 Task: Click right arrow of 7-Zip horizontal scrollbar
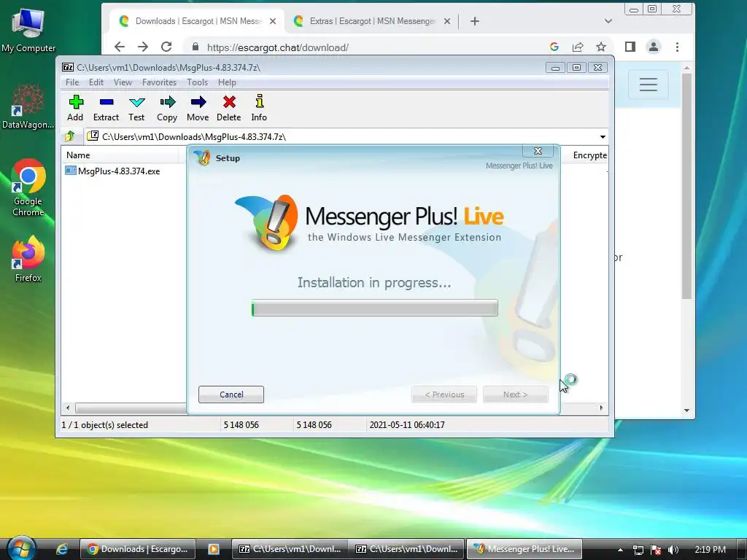click(x=601, y=408)
